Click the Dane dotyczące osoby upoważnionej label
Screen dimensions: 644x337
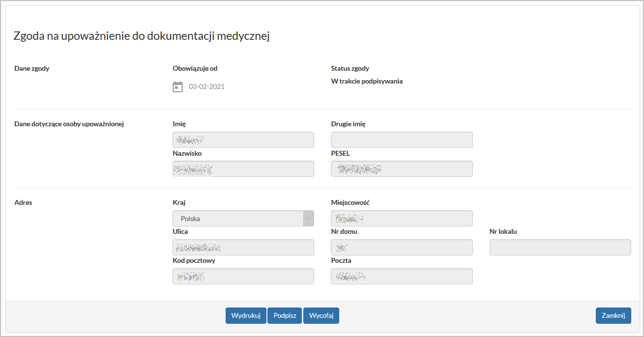[x=69, y=124]
